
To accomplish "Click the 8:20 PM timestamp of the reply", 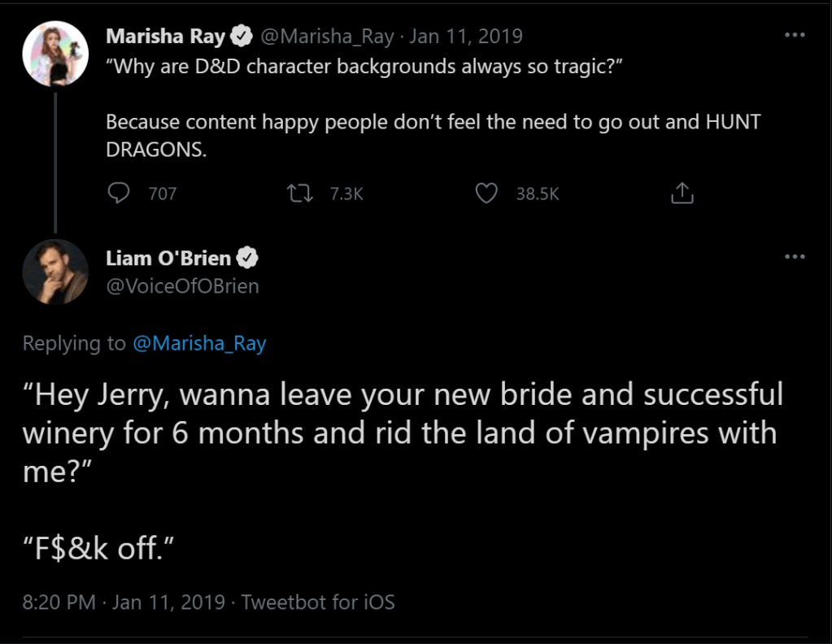I will [x=60, y=603].
